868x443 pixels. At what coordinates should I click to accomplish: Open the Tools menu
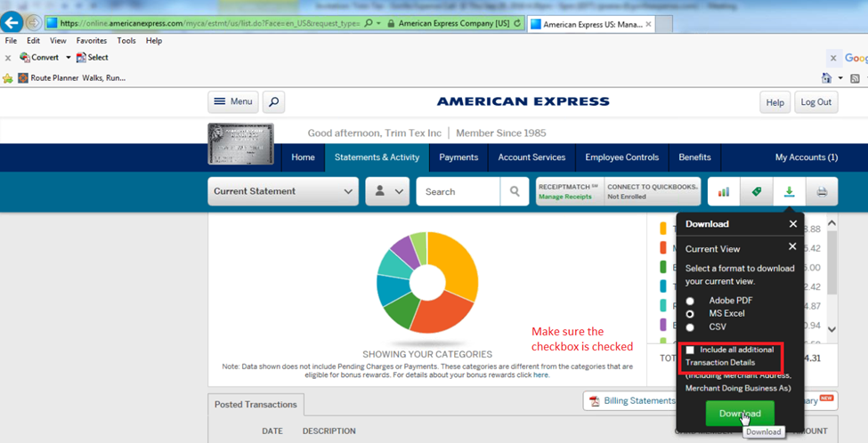tap(126, 41)
